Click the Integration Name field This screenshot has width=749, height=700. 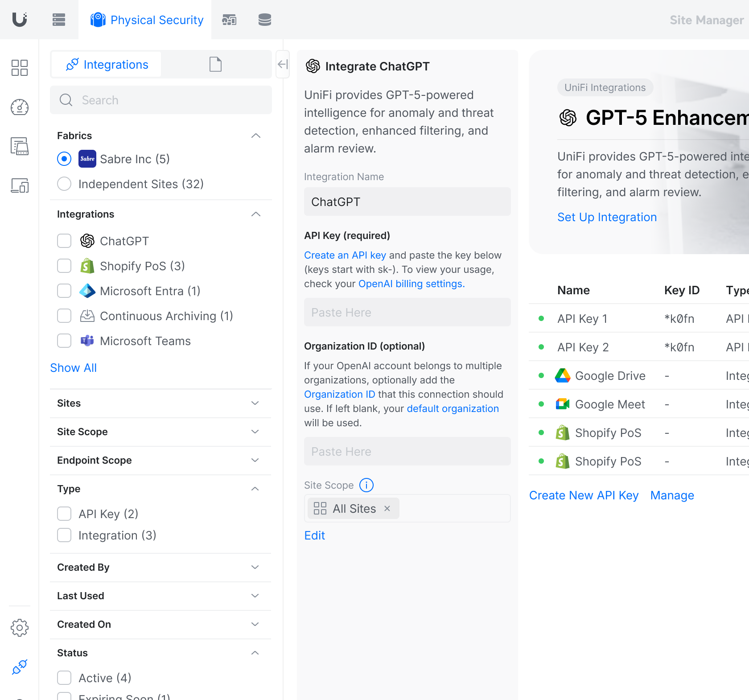(407, 202)
